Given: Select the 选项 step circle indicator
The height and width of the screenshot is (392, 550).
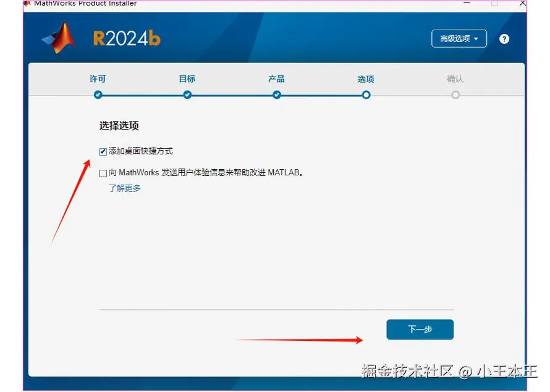Looking at the screenshot, I should pyautogui.click(x=366, y=95).
